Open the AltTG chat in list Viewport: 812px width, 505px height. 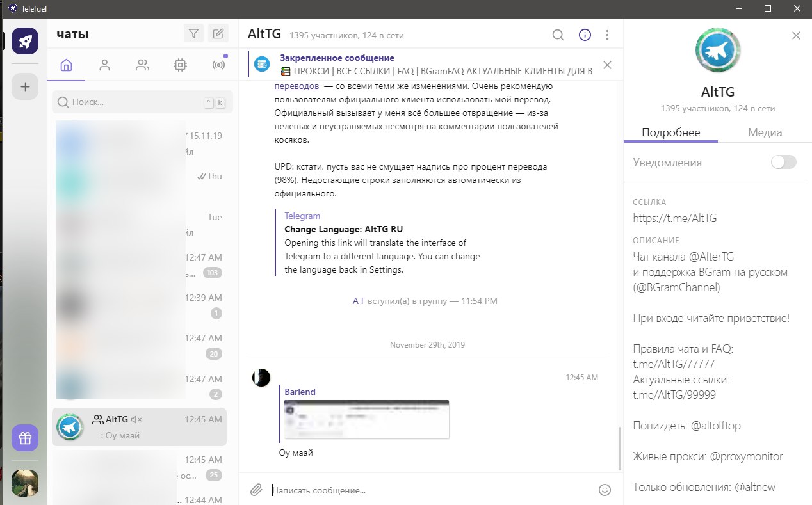point(139,427)
